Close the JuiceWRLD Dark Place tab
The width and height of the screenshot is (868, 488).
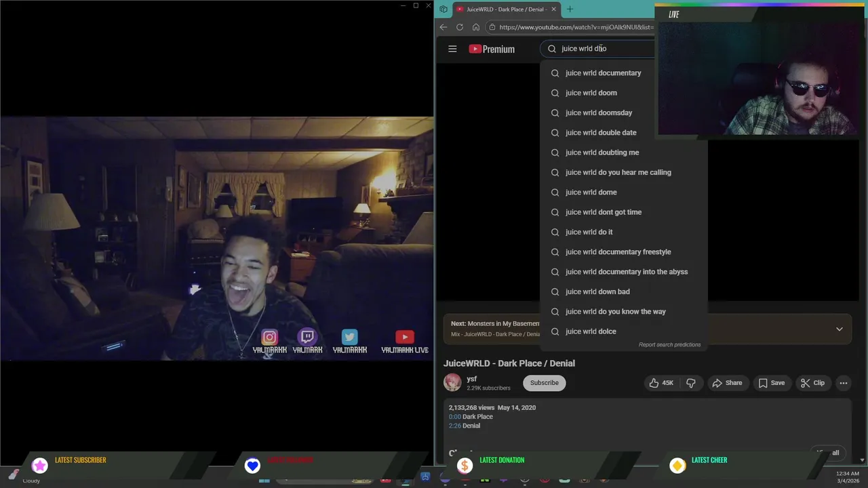[553, 9]
